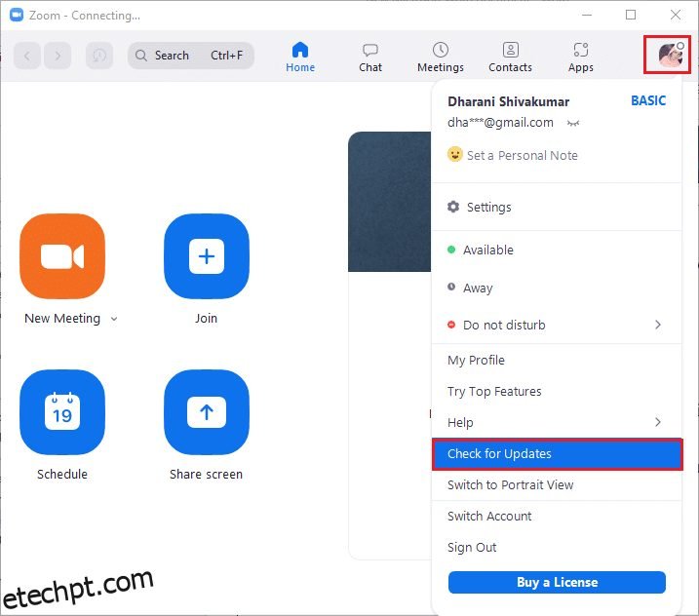Viewport: 699px width, 616px height.
Task: Open the Chat tab
Action: coord(370,58)
